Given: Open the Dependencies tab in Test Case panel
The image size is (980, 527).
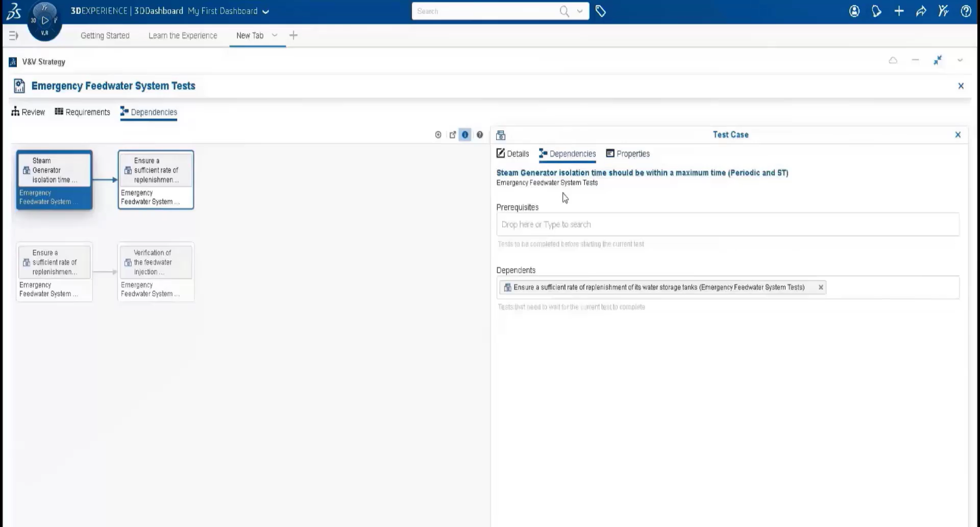Looking at the screenshot, I should point(567,154).
